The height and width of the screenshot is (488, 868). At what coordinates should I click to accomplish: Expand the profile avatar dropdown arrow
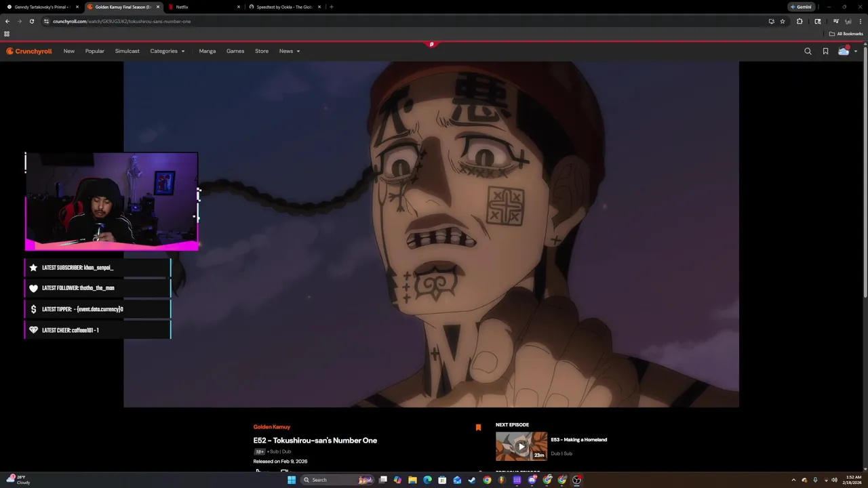pyautogui.click(x=856, y=52)
